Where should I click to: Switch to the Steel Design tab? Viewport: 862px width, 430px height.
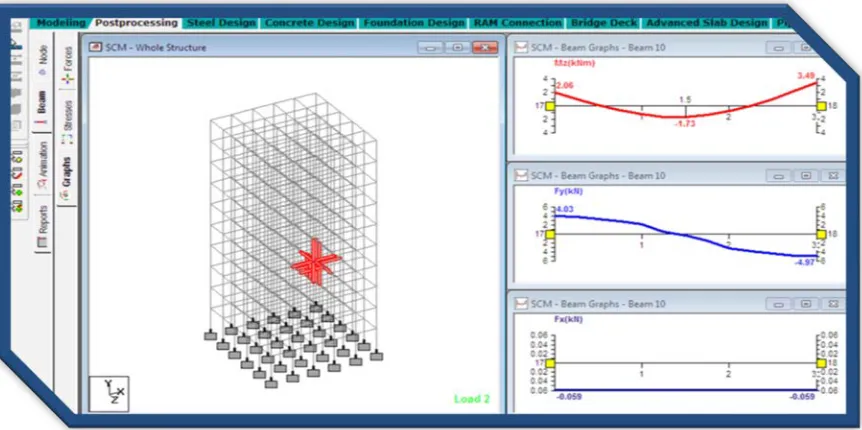pos(221,23)
